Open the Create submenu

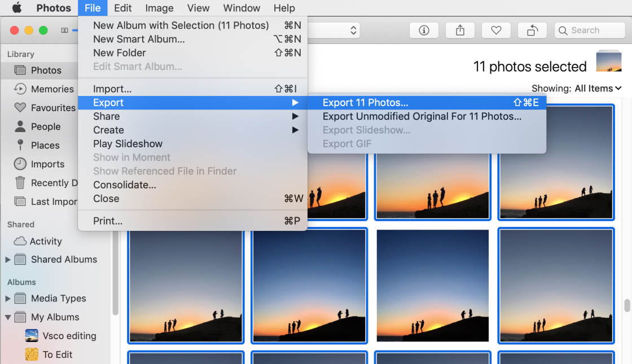(x=192, y=130)
